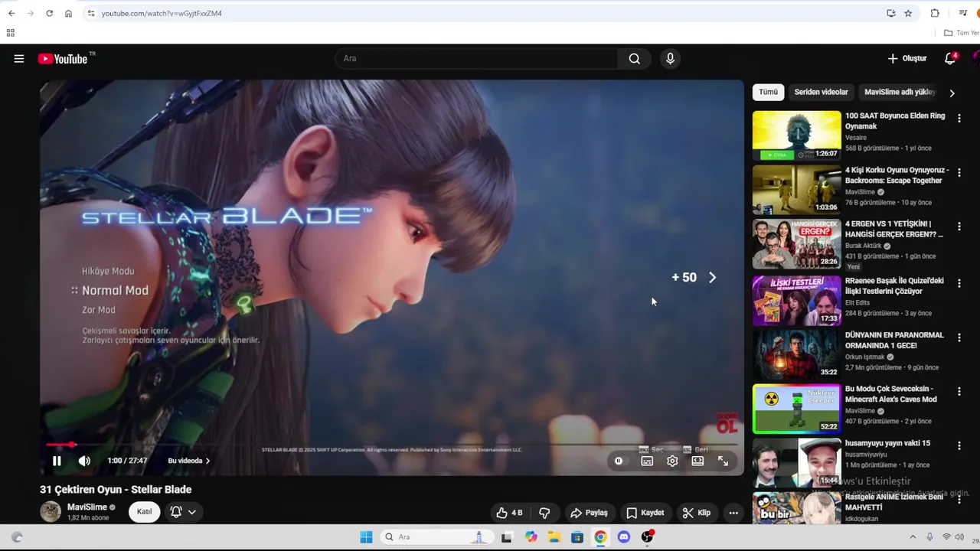Create a clip with Klip
Image resolution: width=980 pixels, height=551 pixels.
coord(697,513)
